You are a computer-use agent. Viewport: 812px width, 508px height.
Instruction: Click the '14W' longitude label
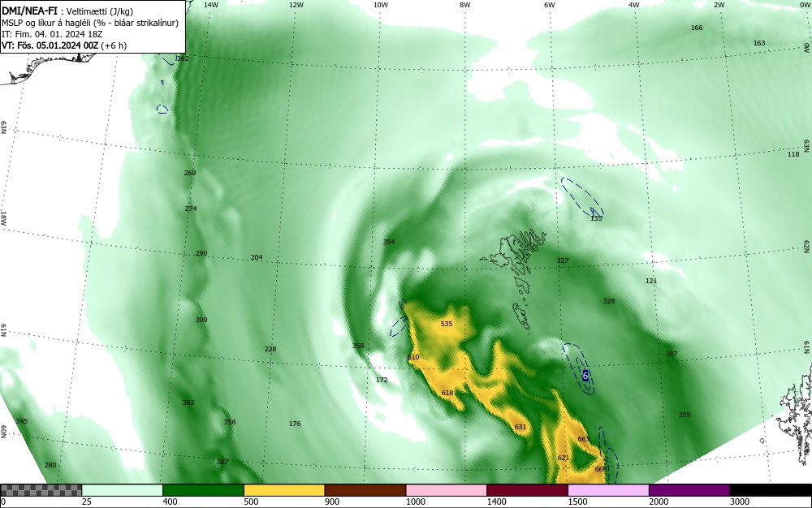(211, 5)
